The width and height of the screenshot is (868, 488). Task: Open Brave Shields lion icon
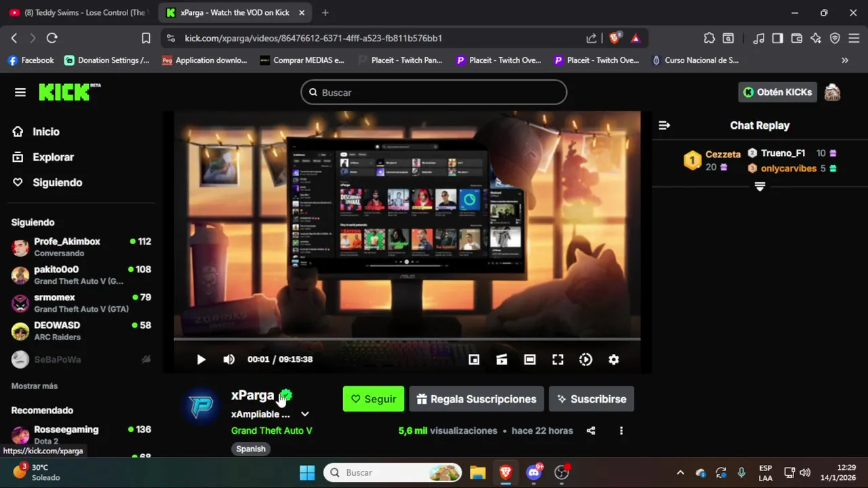614,38
